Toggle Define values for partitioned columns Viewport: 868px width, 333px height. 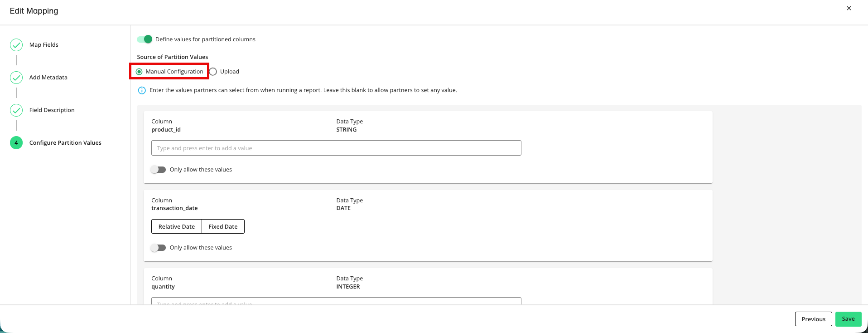point(145,39)
